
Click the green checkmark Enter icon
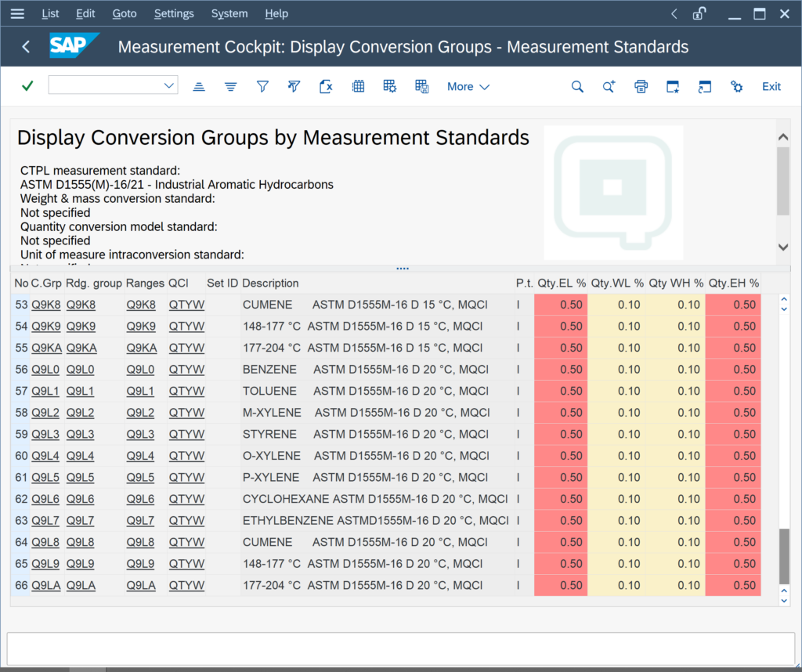pos(27,86)
